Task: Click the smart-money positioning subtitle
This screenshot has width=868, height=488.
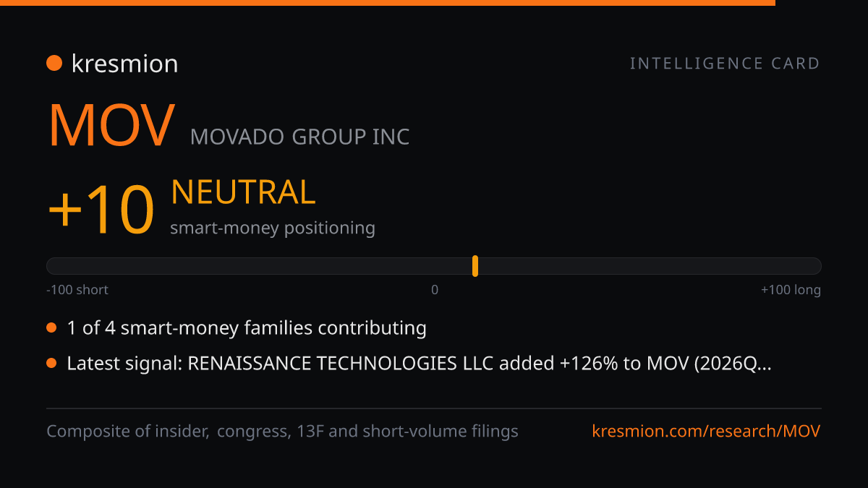Action: pos(273,228)
